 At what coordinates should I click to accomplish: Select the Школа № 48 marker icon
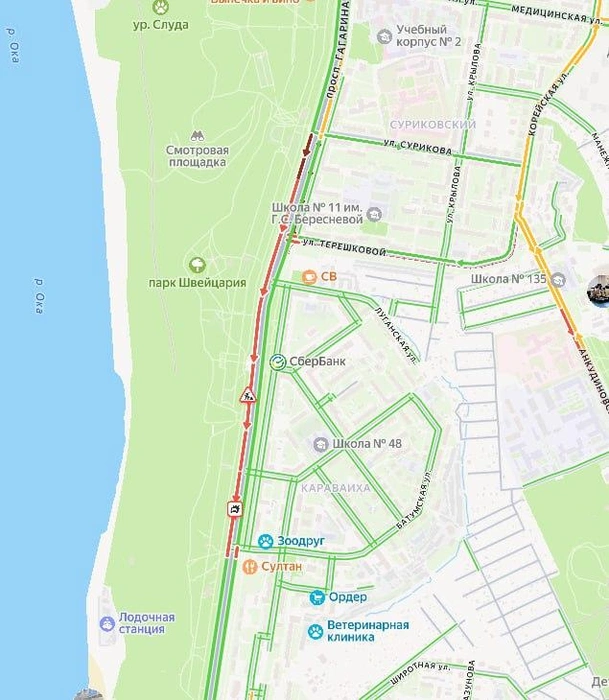click(x=321, y=444)
